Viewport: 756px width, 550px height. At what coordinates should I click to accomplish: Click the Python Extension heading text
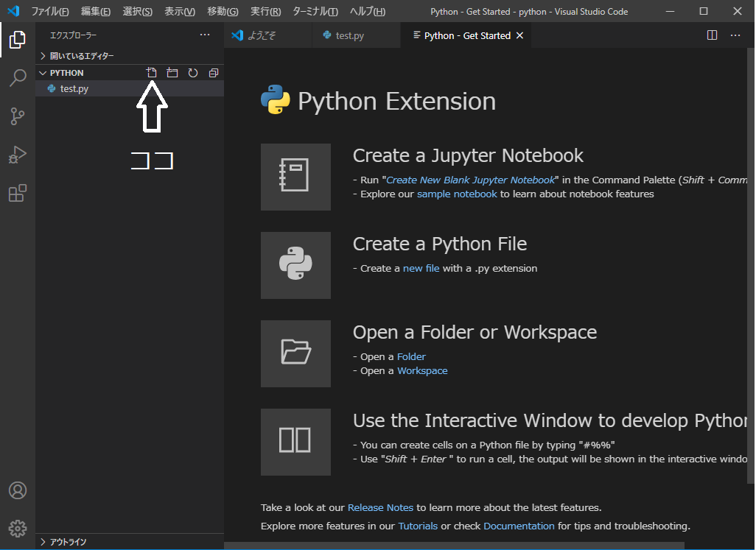[397, 101]
